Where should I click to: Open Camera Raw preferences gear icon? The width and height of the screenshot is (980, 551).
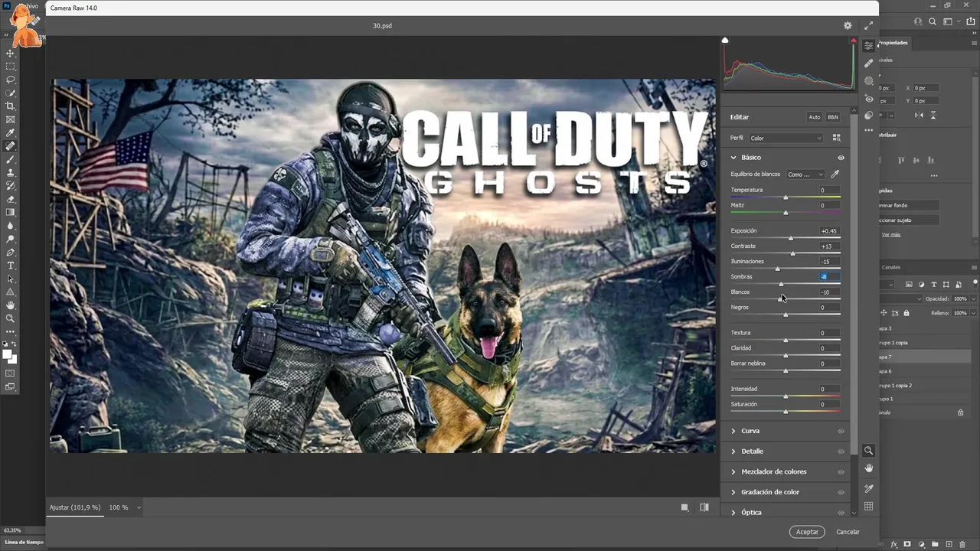tap(848, 25)
